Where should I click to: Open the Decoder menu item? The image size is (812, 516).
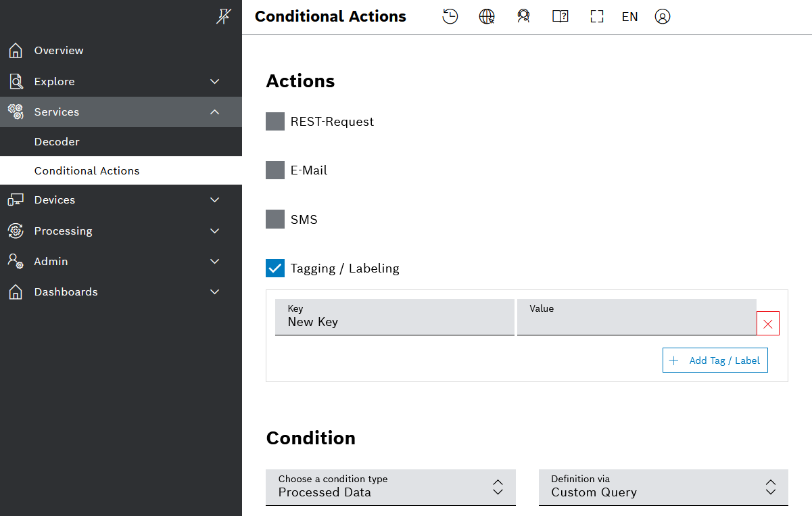(57, 142)
